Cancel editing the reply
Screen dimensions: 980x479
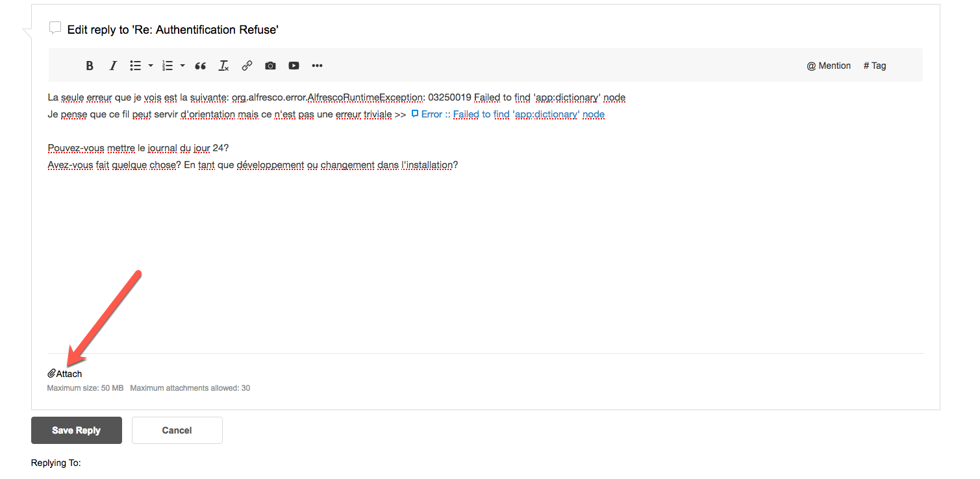pos(177,430)
